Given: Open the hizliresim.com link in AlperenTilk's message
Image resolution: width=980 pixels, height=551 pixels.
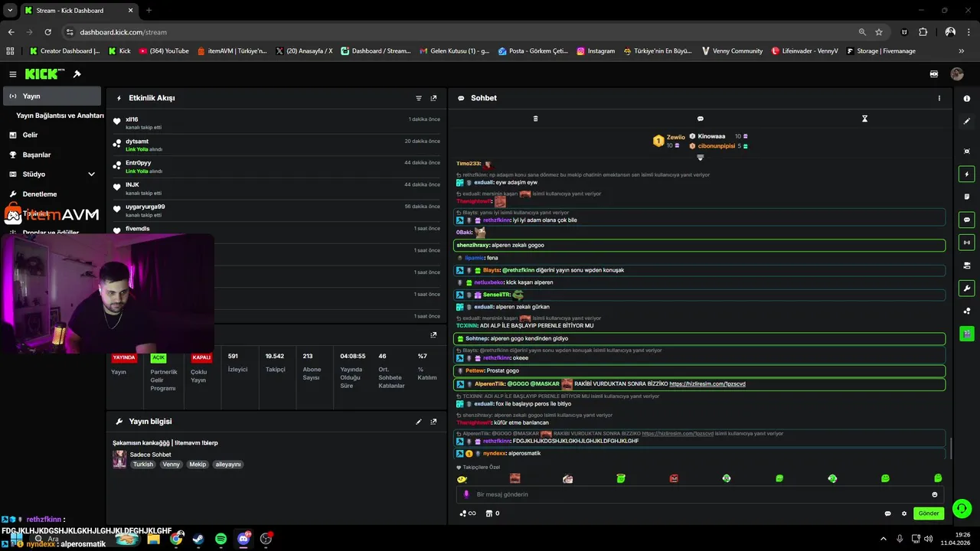Looking at the screenshot, I should pos(707,384).
